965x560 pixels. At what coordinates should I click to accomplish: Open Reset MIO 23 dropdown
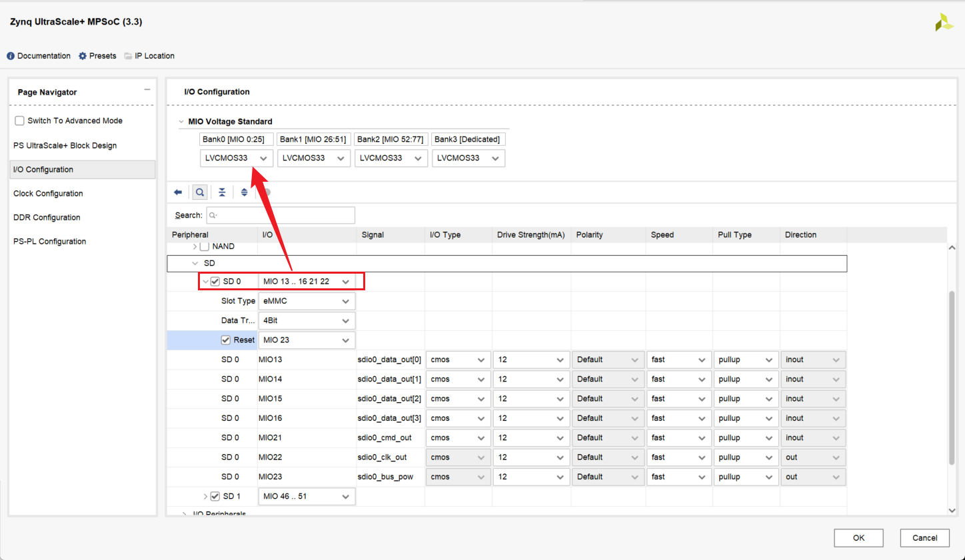(307, 340)
